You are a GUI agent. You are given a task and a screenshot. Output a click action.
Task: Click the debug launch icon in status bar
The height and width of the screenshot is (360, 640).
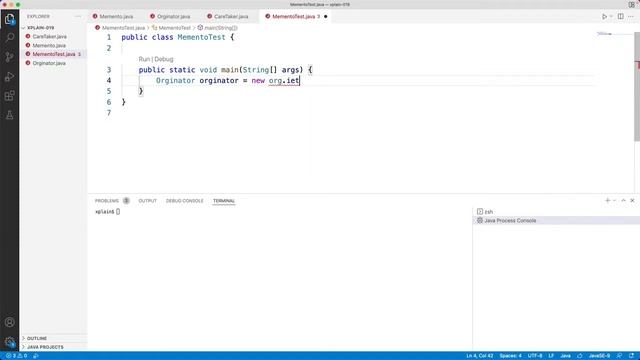36,356
